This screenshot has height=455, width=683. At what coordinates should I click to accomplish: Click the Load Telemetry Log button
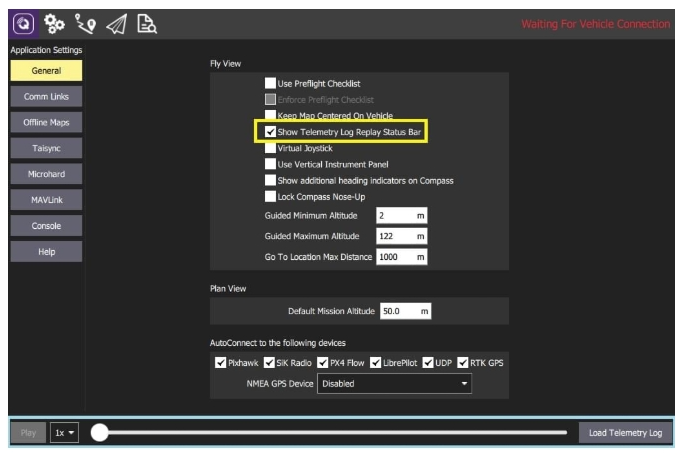click(x=625, y=433)
